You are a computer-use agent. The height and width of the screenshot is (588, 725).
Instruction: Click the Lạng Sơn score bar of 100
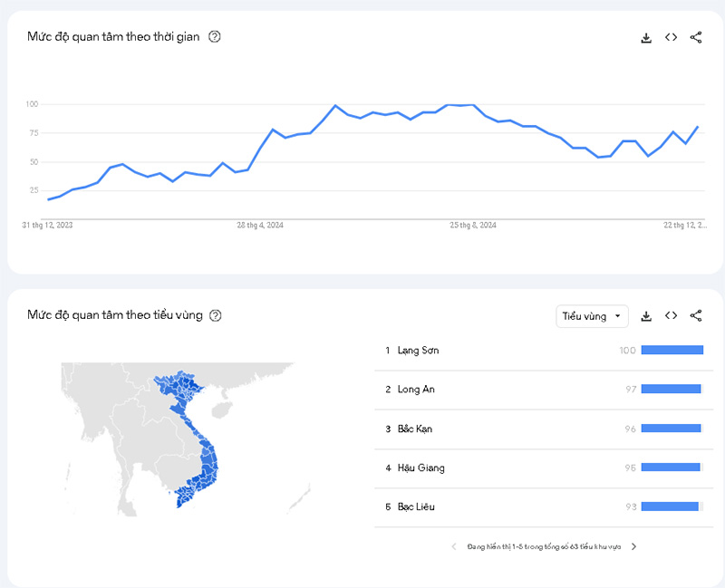[672, 350]
